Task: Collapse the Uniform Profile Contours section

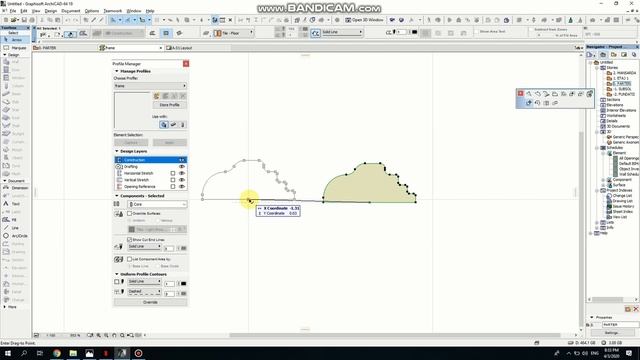Action: tap(117, 274)
